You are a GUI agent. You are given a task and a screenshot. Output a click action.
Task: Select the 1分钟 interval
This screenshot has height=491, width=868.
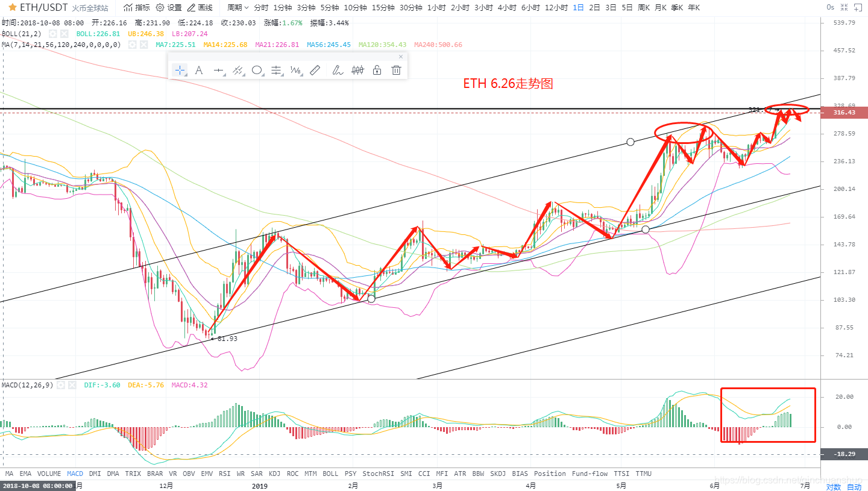coord(283,8)
